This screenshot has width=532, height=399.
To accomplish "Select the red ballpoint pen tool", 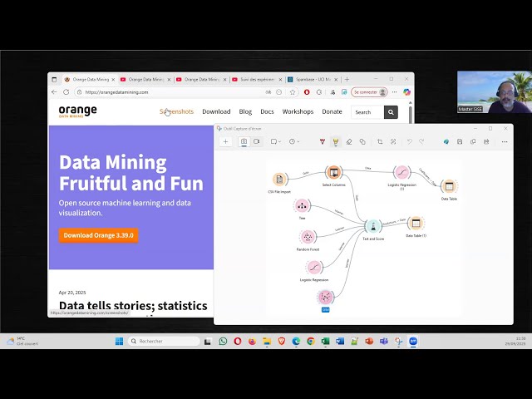I will tap(323, 141).
